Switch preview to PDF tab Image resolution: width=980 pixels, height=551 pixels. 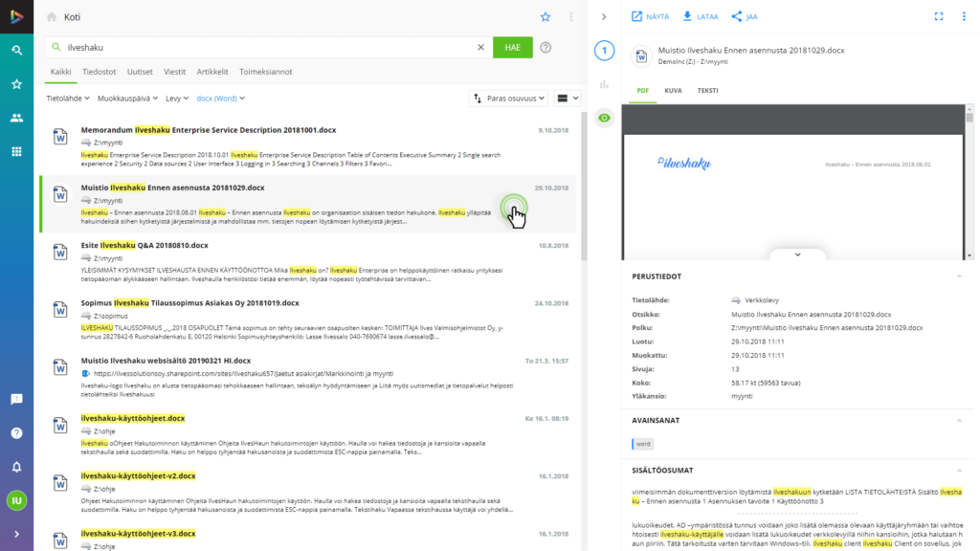642,91
